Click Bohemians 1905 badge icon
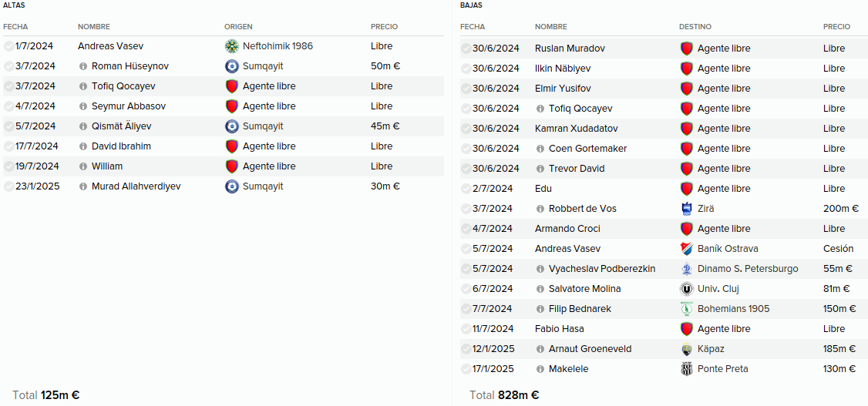 pyautogui.click(x=686, y=309)
